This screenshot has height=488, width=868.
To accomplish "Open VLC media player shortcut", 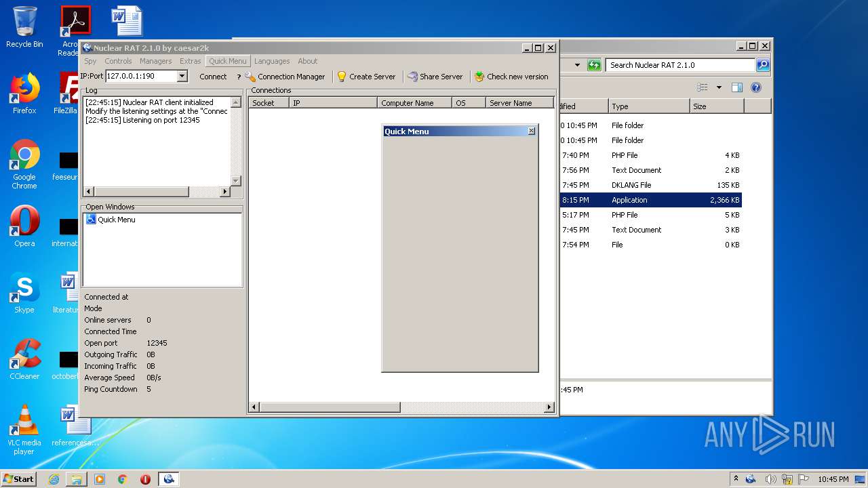I will pyautogui.click(x=24, y=429).
